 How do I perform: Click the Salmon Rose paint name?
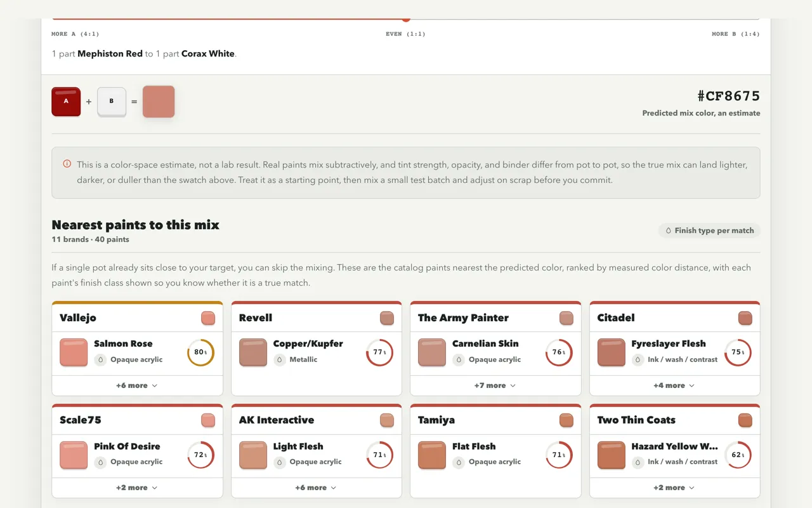pos(123,344)
